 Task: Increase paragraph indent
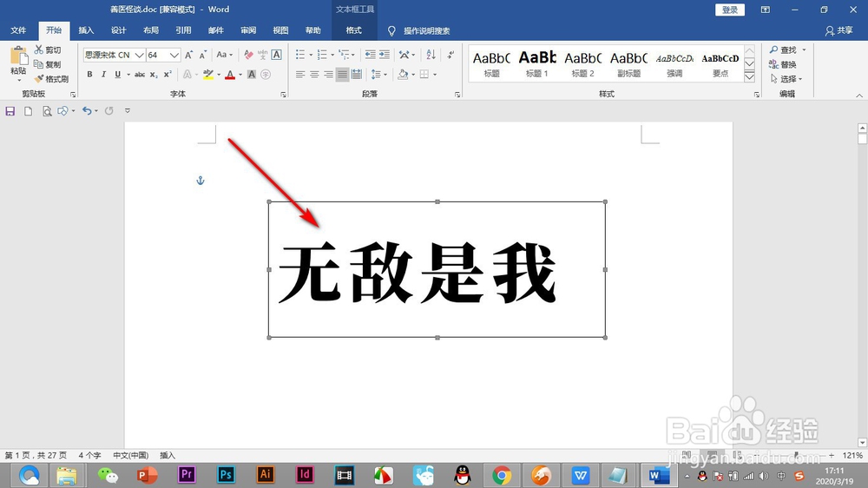[x=385, y=55]
